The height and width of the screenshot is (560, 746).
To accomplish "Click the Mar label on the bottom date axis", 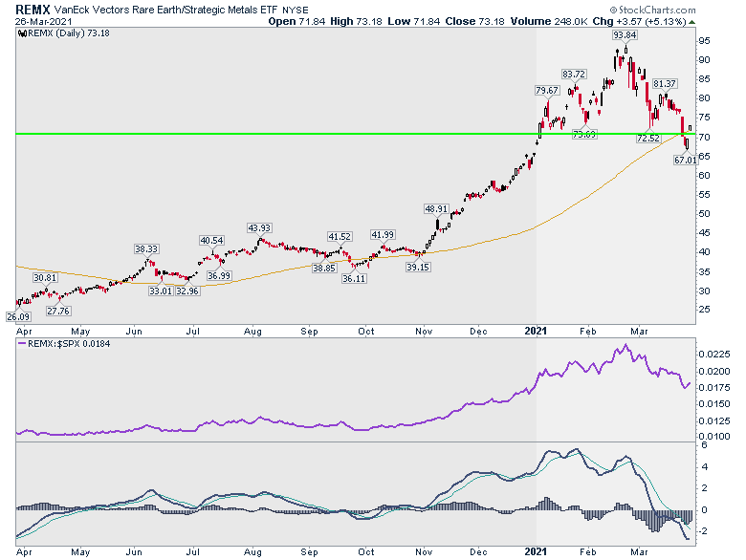I will pos(639,552).
